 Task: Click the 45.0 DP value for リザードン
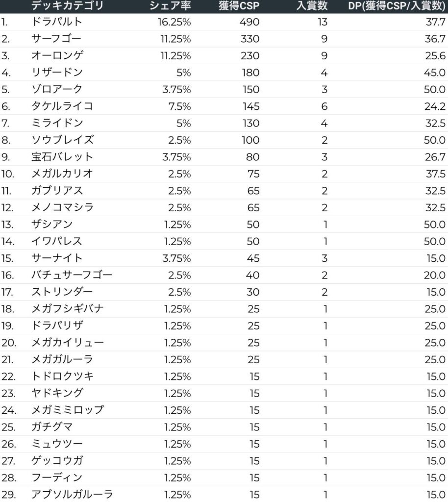pos(434,73)
